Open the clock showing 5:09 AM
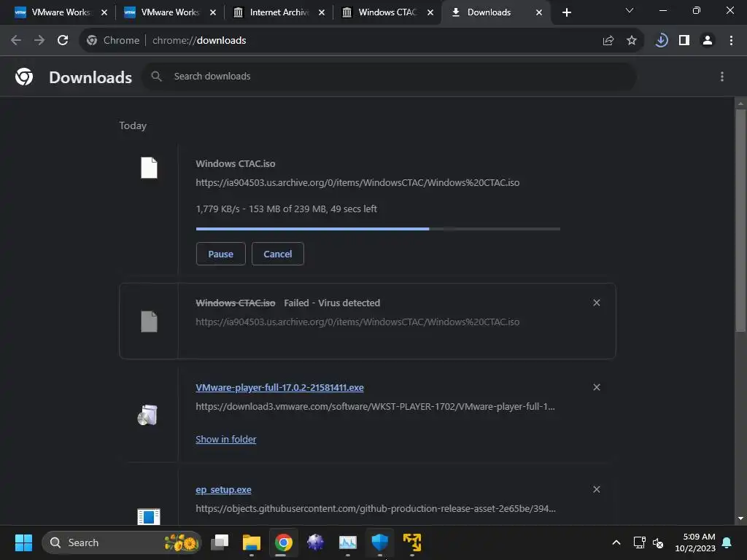 [x=695, y=542]
